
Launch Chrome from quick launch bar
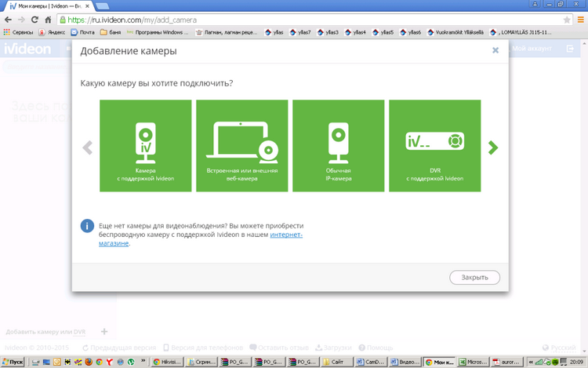(99, 362)
